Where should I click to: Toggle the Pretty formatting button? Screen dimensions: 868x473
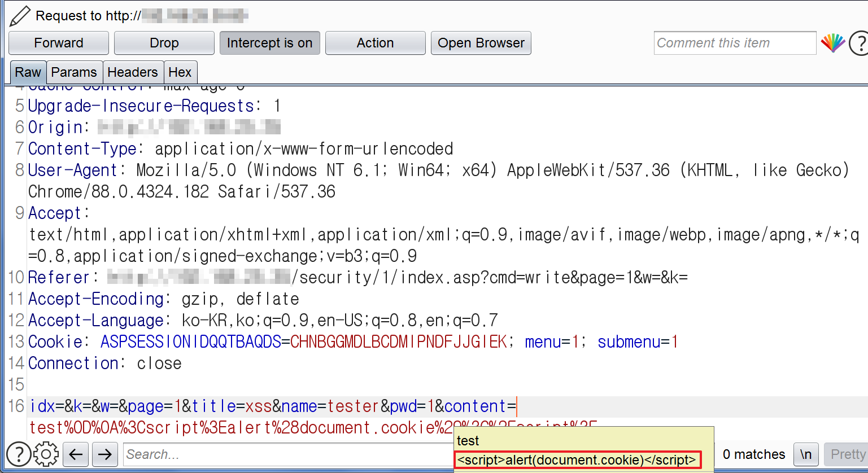coord(847,454)
